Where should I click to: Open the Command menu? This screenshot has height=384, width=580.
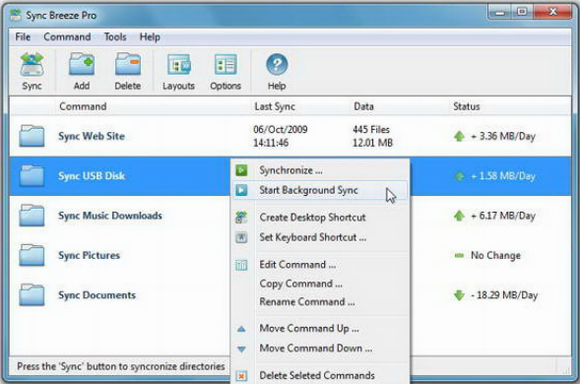(67, 37)
